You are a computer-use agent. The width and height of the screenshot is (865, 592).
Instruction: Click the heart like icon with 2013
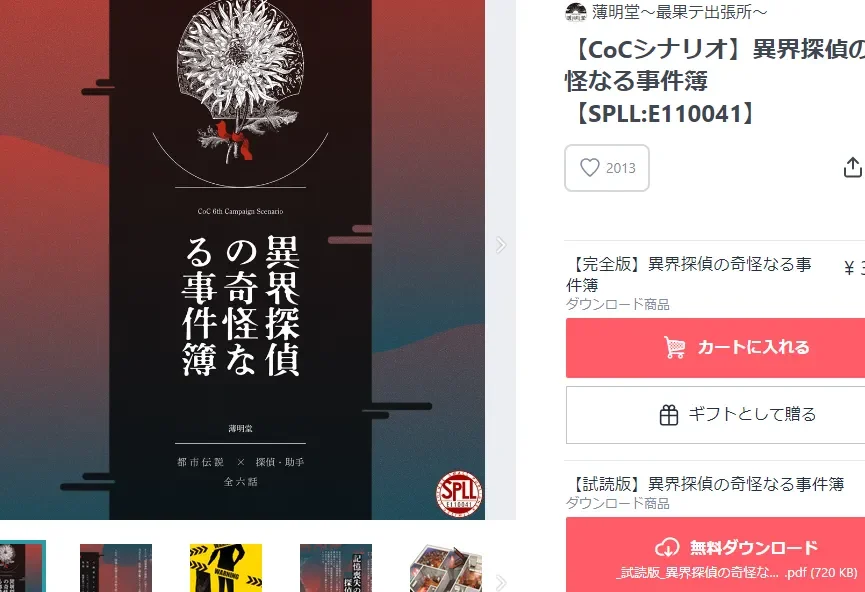tap(589, 168)
